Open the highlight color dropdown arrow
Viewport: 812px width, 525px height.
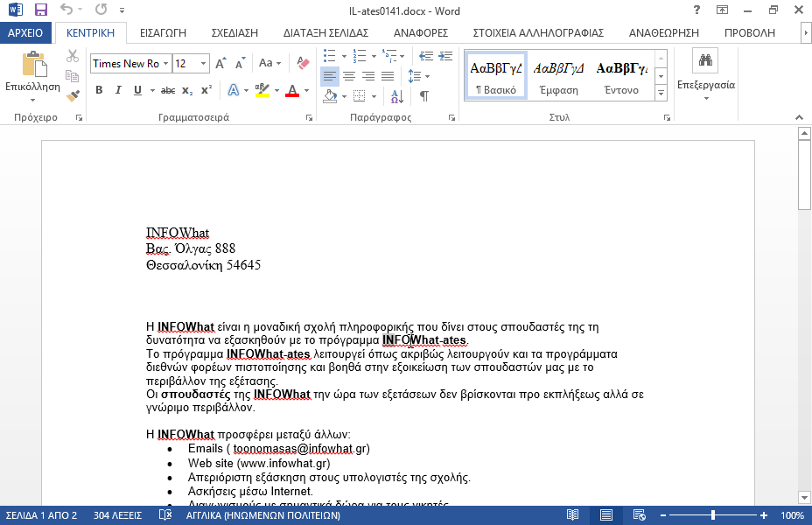tap(277, 91)
